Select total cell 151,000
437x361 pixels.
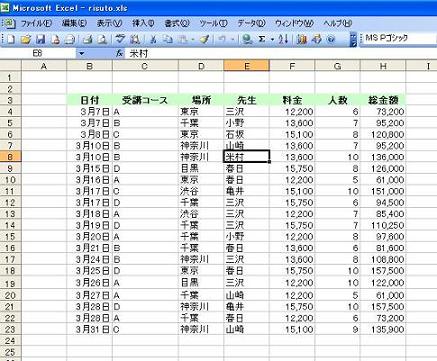pos(383,191)
